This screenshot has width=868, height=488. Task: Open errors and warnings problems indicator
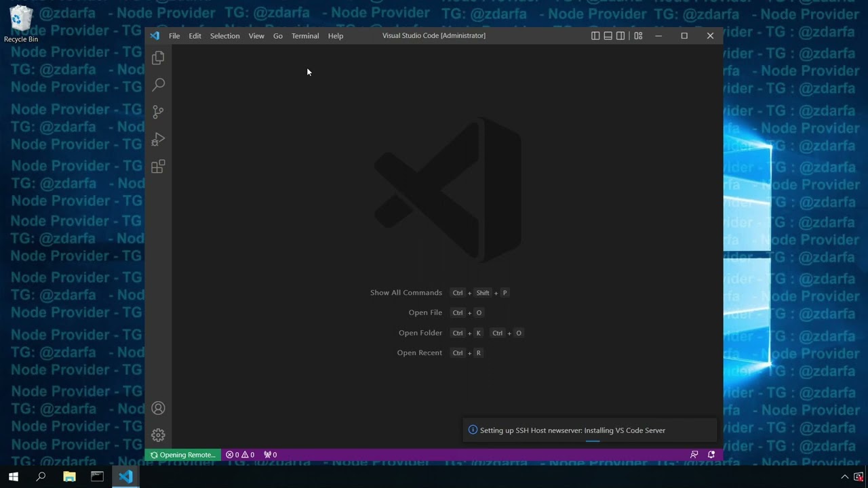[x=240, y=455]
